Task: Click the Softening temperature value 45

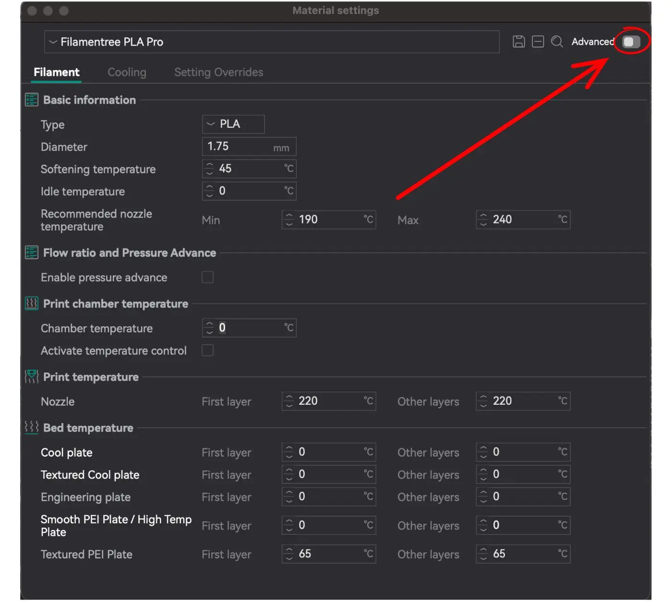Action: click(x=226, y=169)
